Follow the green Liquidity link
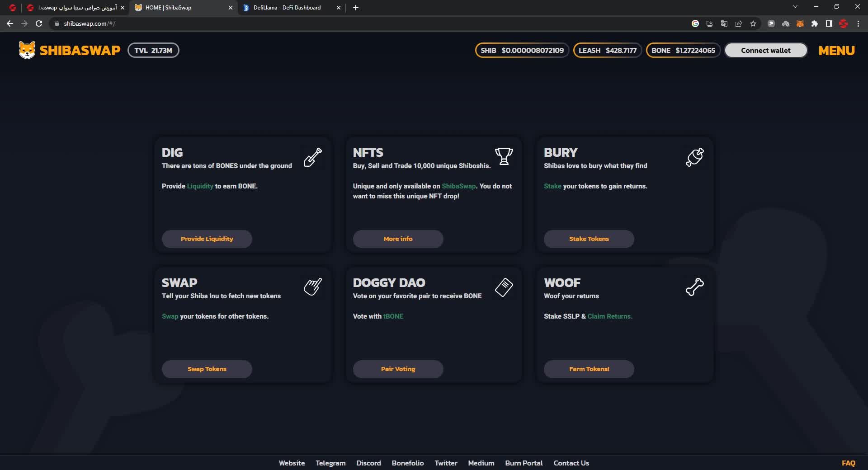This screenshot has width=868, height=470. tap(200, 186)
